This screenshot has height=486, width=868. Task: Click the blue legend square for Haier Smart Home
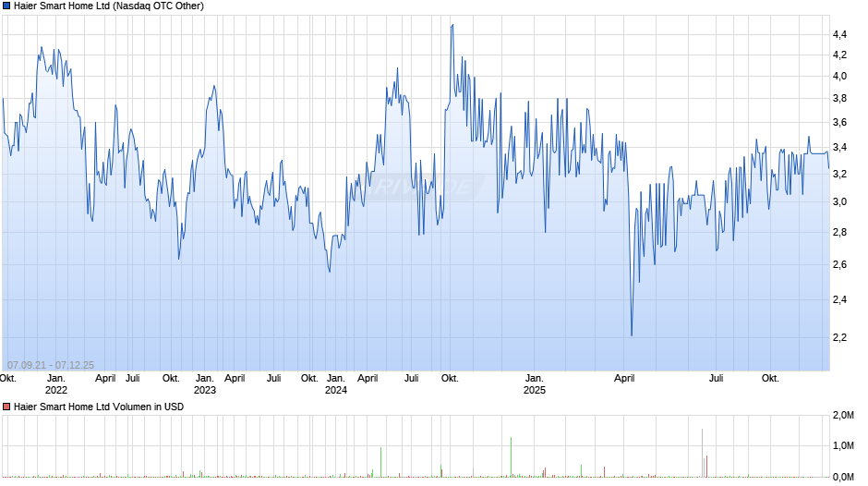pos(6,6)
